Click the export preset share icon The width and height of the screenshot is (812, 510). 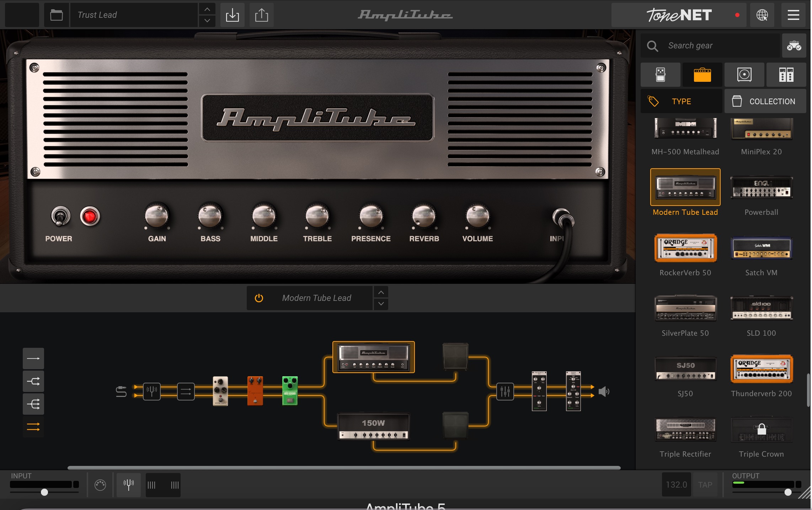[x=262, y=15]
